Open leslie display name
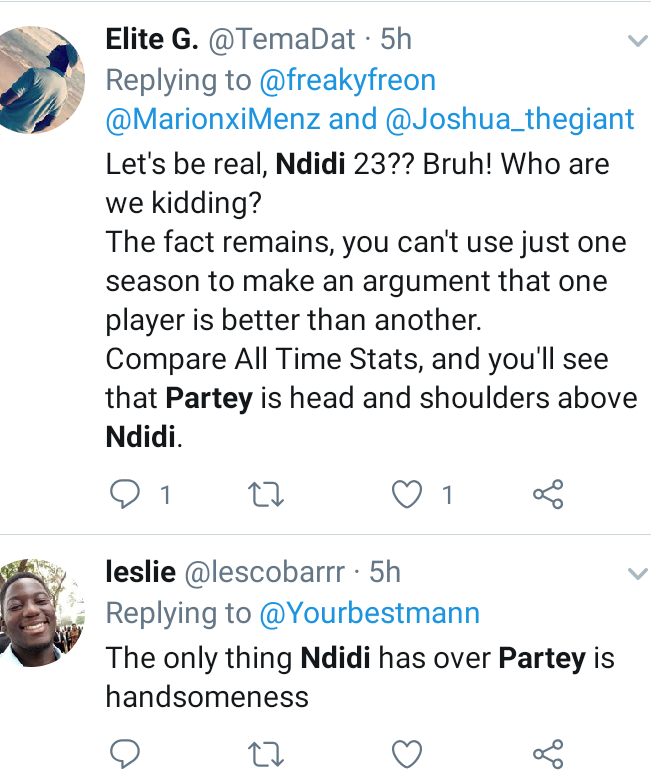The image size is (651, 779). (x=141, y=572)
